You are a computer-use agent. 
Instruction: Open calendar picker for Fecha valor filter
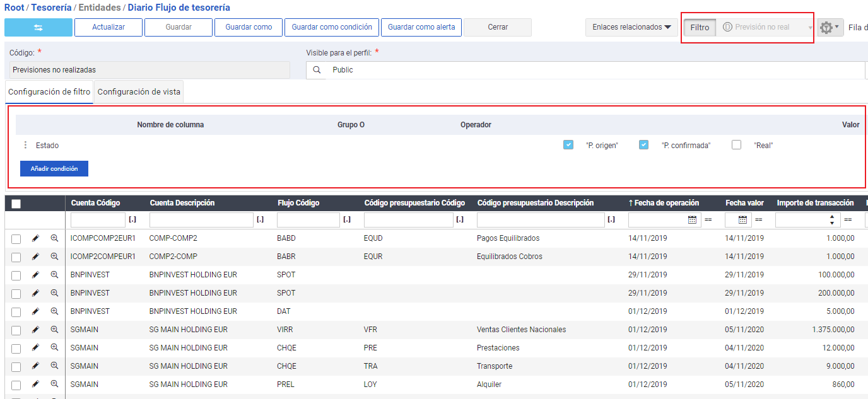tap(742, 220)
